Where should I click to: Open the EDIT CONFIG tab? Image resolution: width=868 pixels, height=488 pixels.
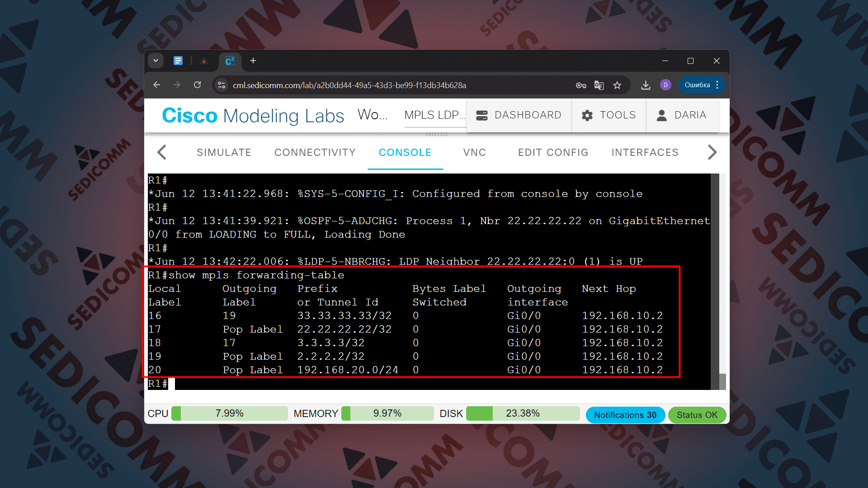tap(553, 153)
